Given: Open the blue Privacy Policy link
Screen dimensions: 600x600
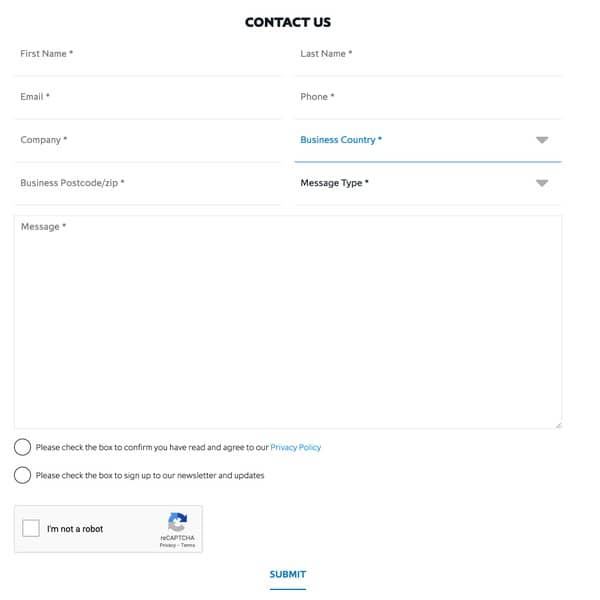Looking at the screenshot, I should [x=295, y=447].
